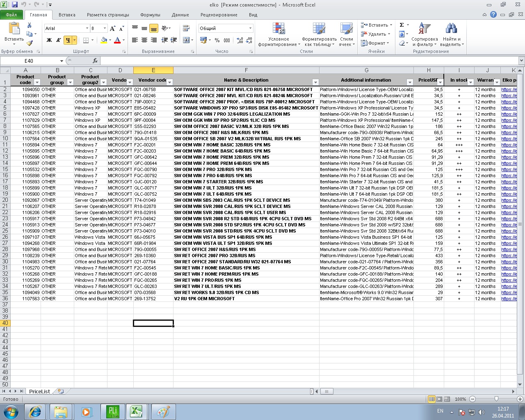The image size is (525, 420).
Task: Align text to the right
Action: pos(154,40)
